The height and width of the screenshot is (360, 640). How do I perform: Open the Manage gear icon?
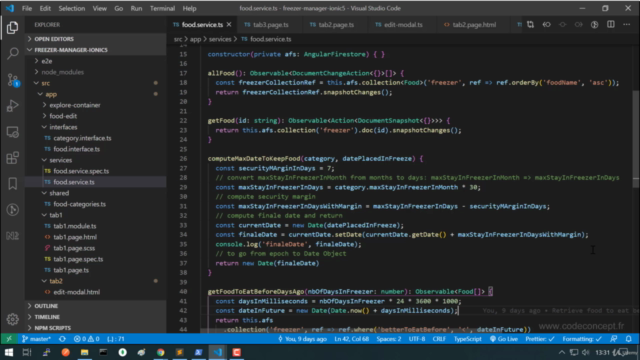click(13, 319)
